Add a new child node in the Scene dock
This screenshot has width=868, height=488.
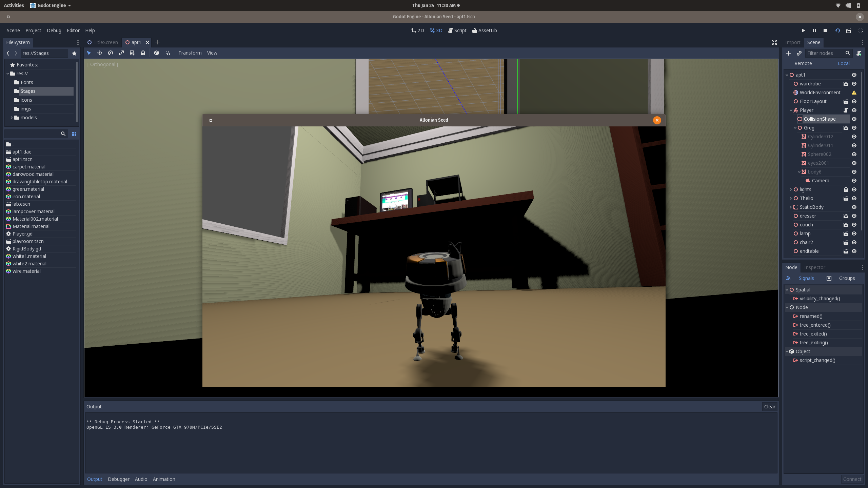point(788,53)
